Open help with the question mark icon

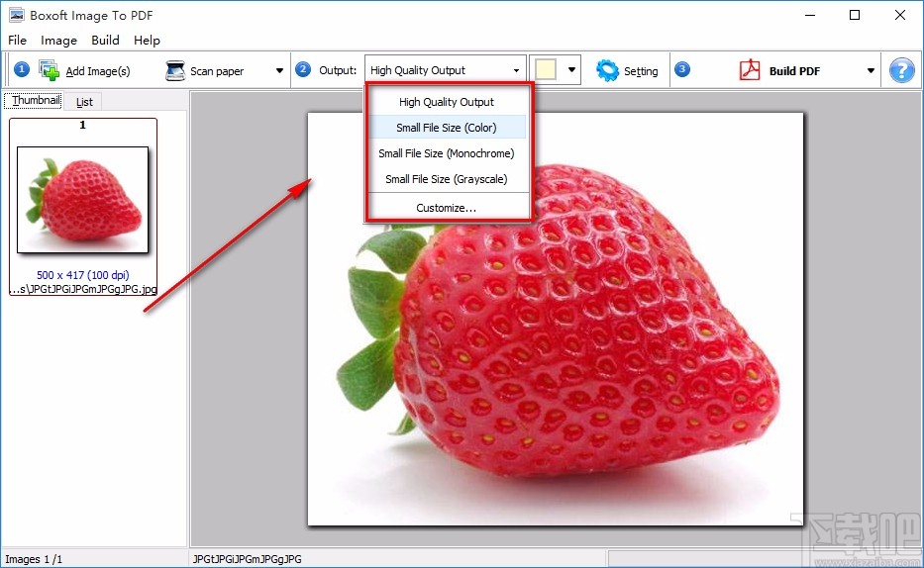pyautogui.click(x=901, y=70)
